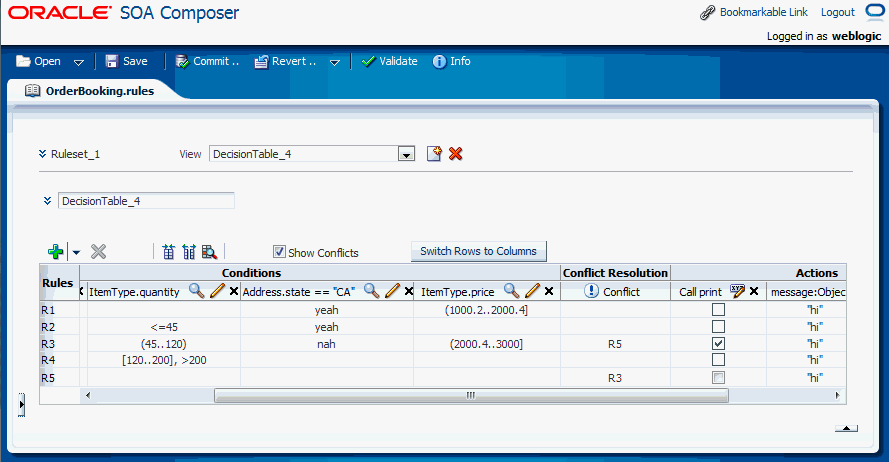Remove the ItemType.quantity condition column
Screen dimensions: 889x462
[x=234, y=291]
